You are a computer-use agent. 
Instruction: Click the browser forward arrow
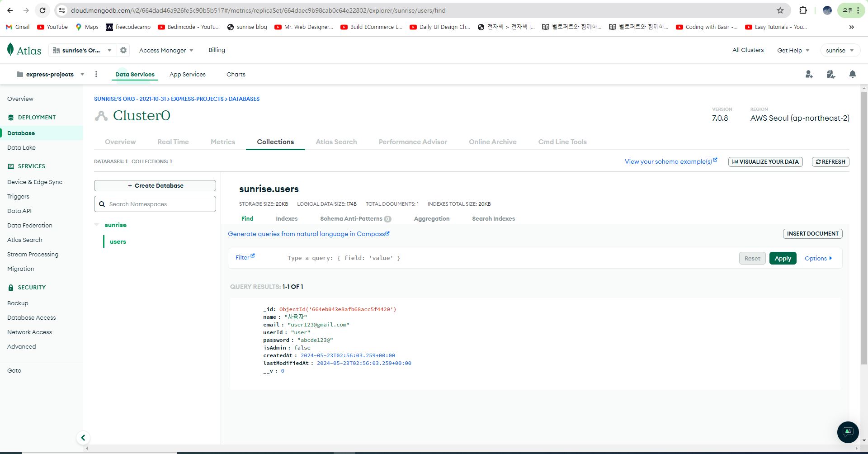[x=26, y=10]
